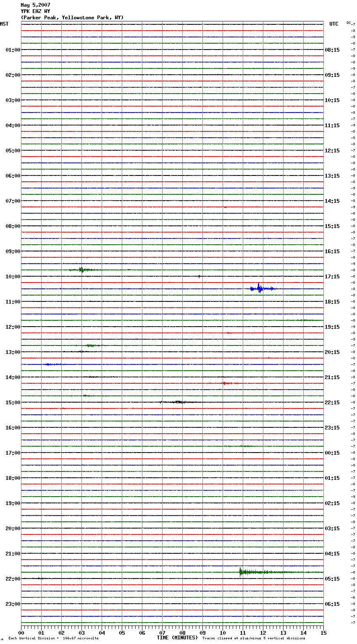Click the UTC time label '04:15'
Viewport: 357px width, 644px height.
332,554
